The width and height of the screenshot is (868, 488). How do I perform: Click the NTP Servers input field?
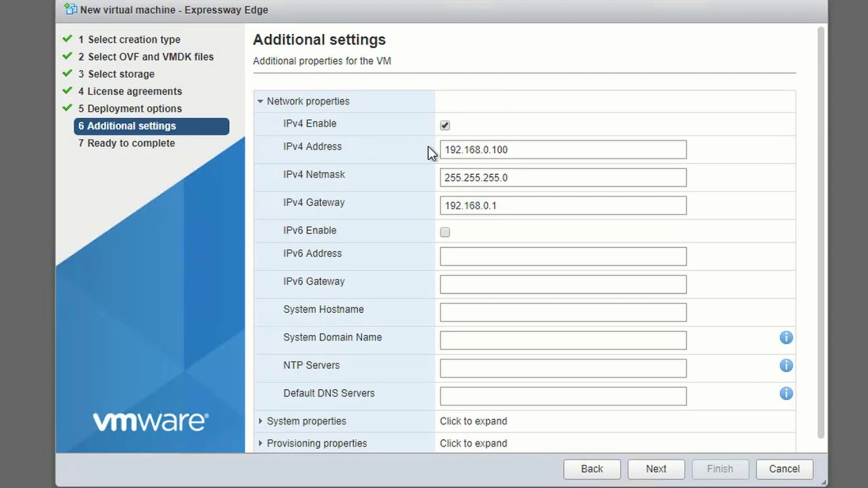(x=563, y=368)
